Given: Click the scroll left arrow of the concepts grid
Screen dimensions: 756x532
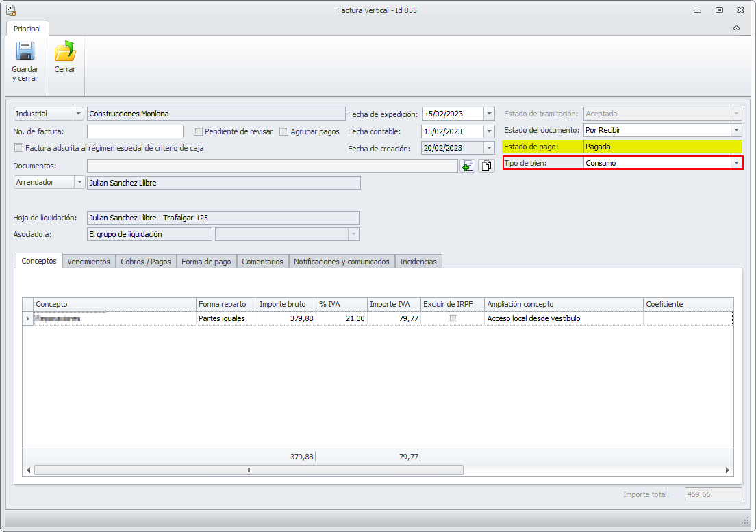Looking at the screenshot, I should click(x=29, y=470).
